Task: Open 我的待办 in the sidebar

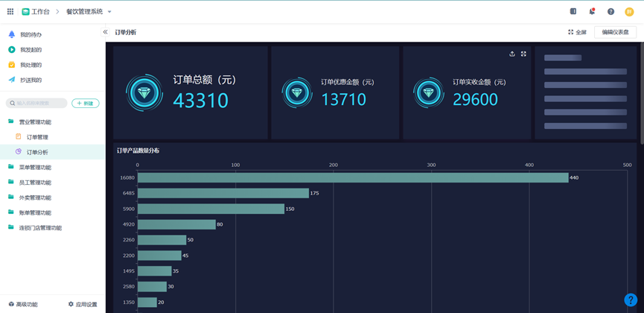Action: tap(31, 35)
